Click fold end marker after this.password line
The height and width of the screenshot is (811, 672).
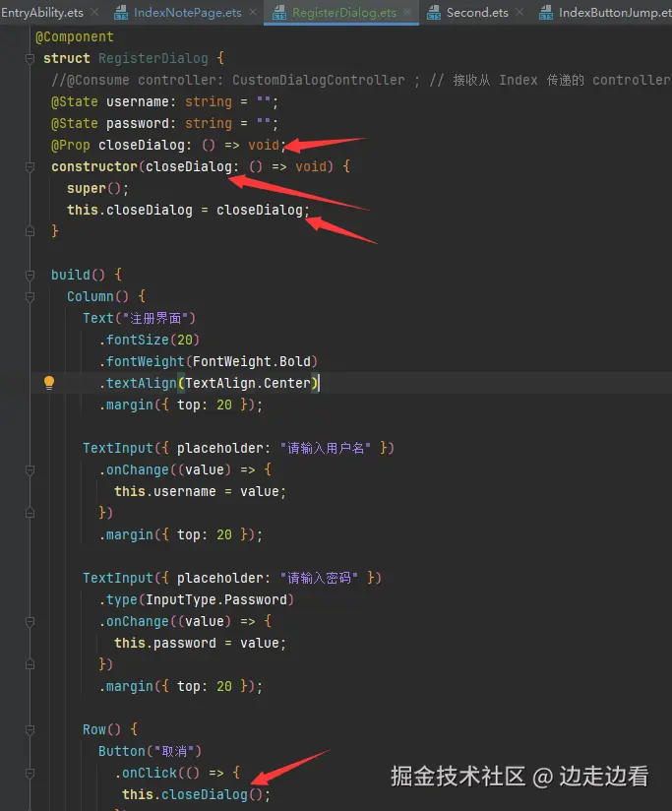(30, 664)
